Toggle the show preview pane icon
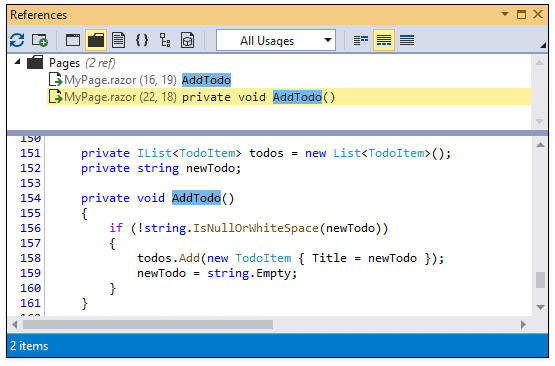555x366 pixels. [73, 40]
